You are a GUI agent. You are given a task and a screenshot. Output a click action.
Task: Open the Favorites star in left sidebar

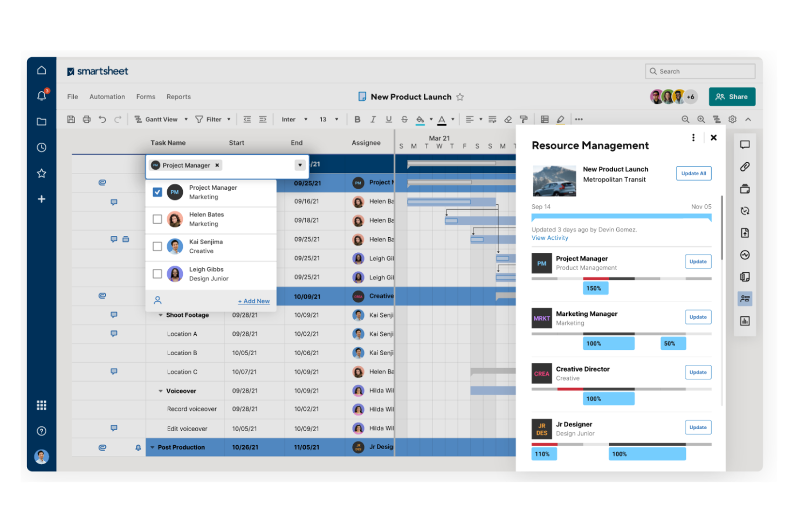42,173
